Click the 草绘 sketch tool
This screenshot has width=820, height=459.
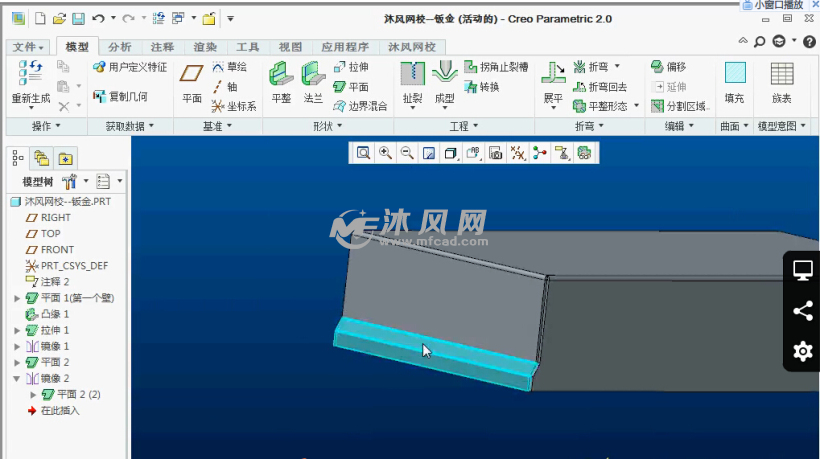pyautogui.click(x=228, y=67)
